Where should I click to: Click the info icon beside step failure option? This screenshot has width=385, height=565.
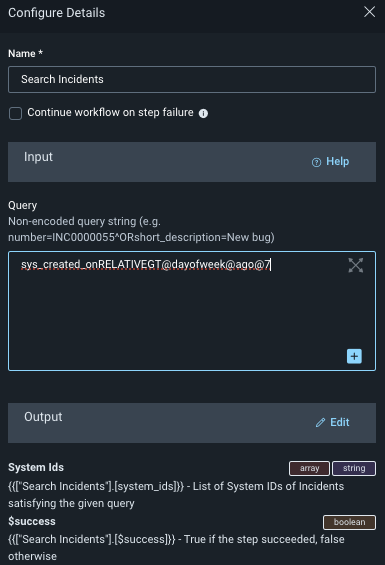(x=203, y=114)
